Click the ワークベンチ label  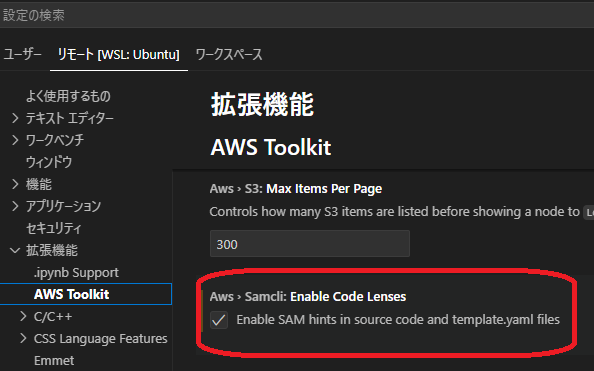(x=55, y=140)
